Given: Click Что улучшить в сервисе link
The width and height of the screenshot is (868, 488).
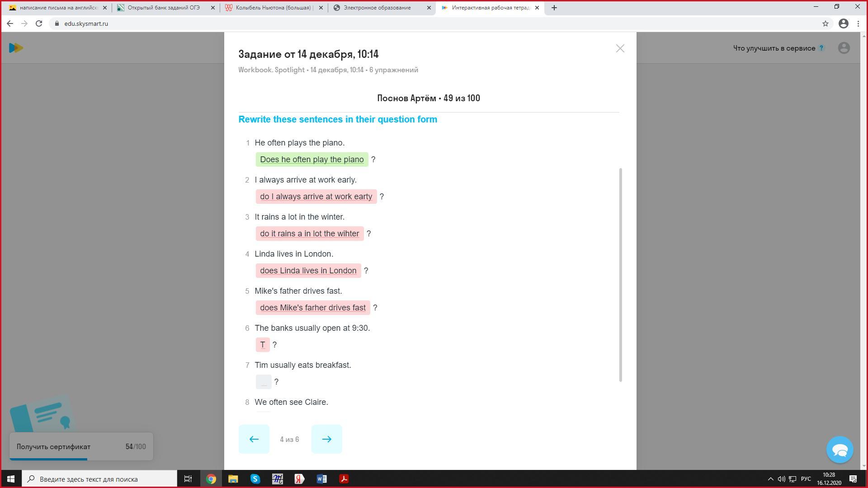Looking at the screenshot, I should point(774,48).
